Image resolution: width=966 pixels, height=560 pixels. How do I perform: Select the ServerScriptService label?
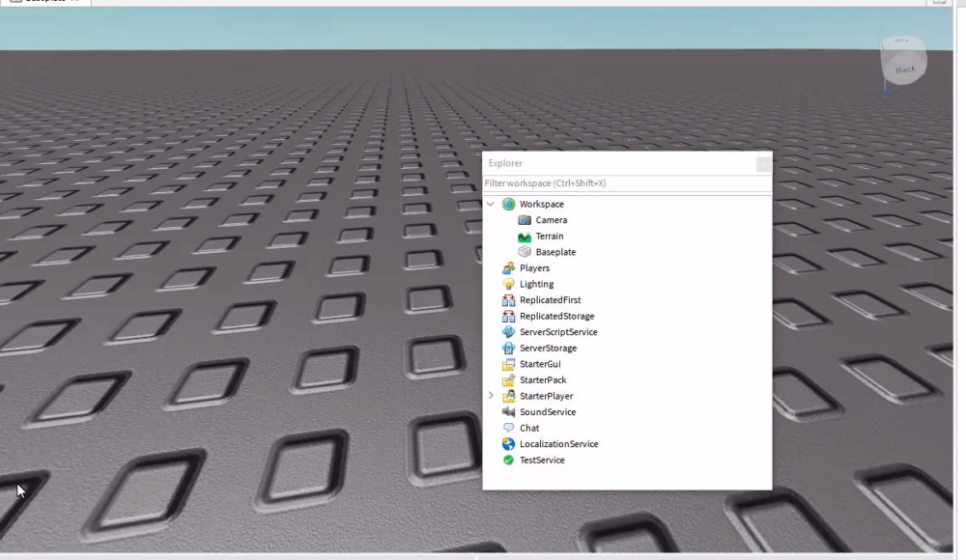558,332
